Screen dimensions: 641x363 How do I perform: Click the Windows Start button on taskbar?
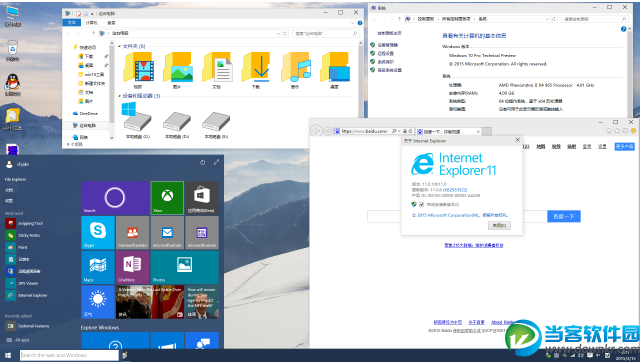click(x=8, y=356)
